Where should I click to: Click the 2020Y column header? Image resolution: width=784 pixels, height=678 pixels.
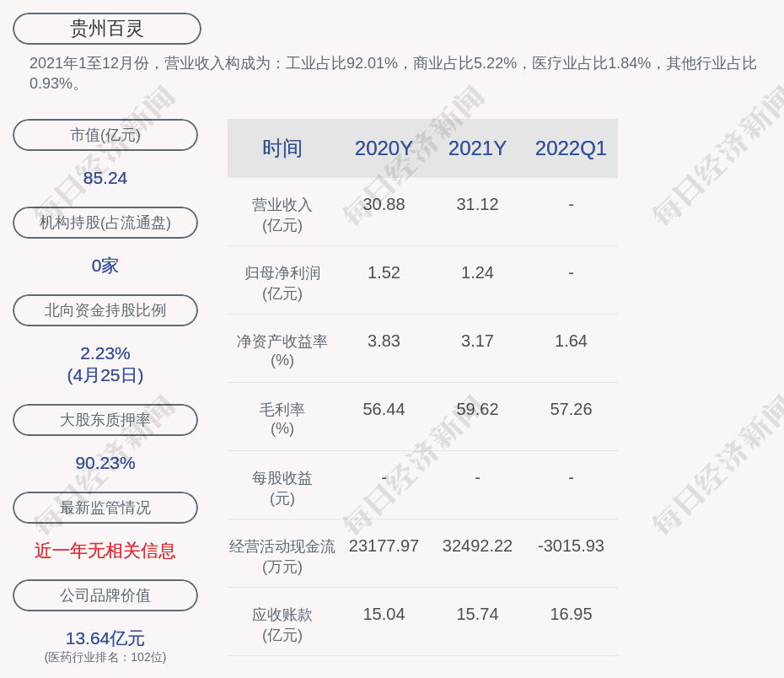(384, 148)
